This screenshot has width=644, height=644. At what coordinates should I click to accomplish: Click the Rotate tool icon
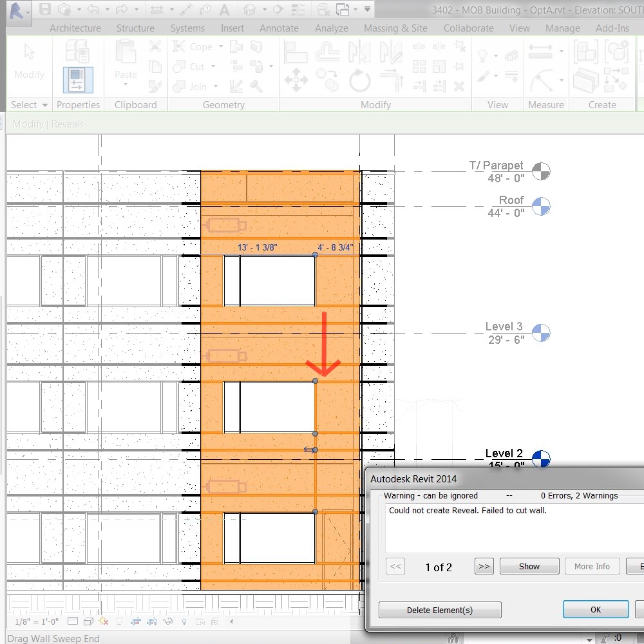[x=359, y=81]
